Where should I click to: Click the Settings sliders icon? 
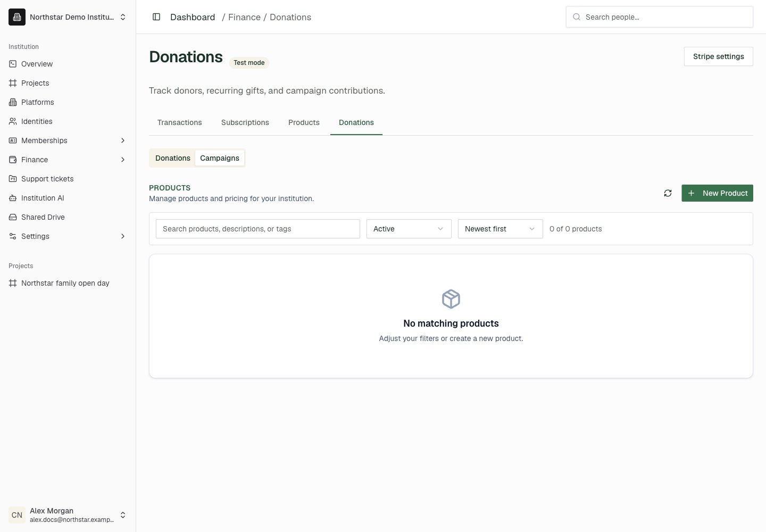[x=13, y=236]
